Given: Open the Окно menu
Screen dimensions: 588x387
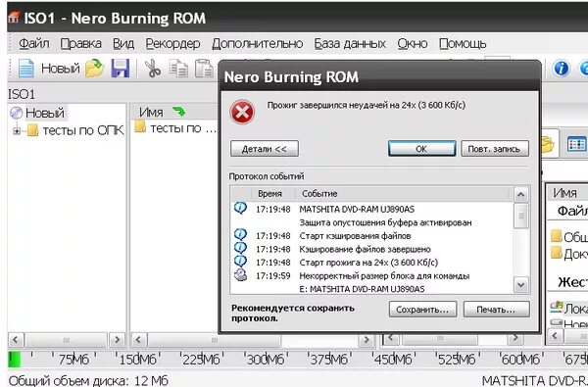Looking at the screenshot, I should [413, 44].
